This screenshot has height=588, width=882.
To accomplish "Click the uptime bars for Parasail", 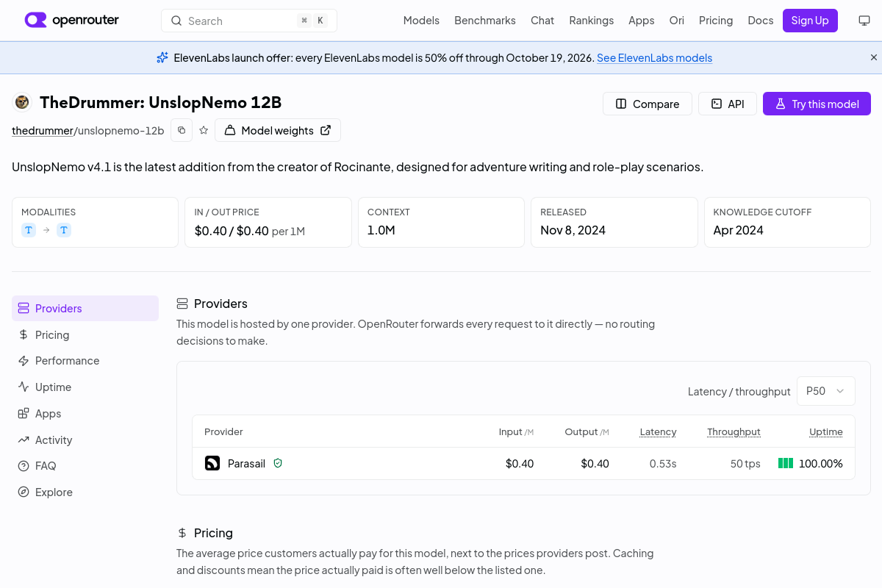I will coord(786,463).
